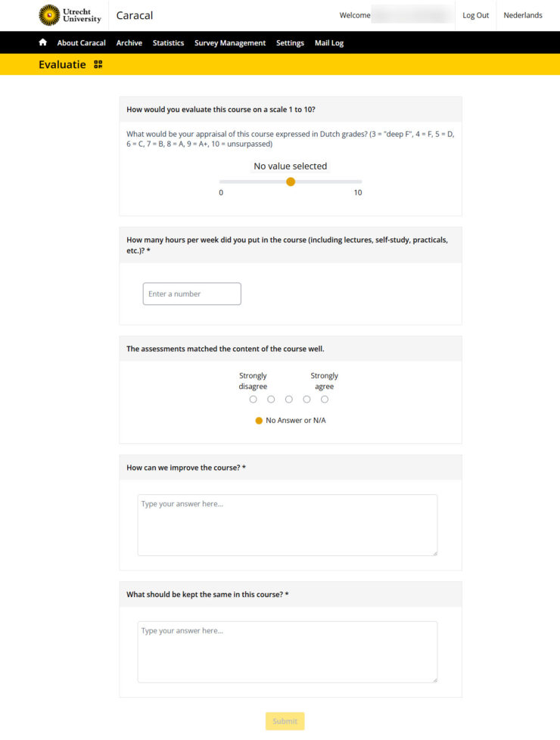Viewport: 560px width, 740px height.
Task: Open the Mail Log page
Action: 329,43
